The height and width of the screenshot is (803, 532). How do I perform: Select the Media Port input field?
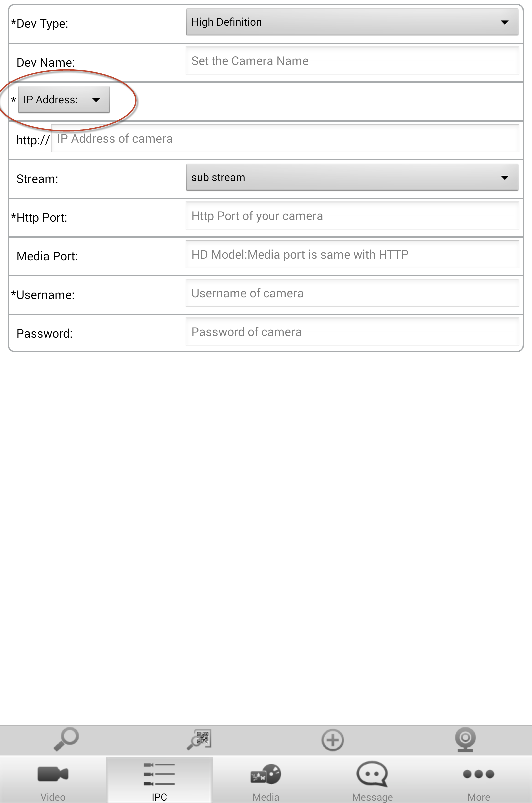tap(352, 255)
